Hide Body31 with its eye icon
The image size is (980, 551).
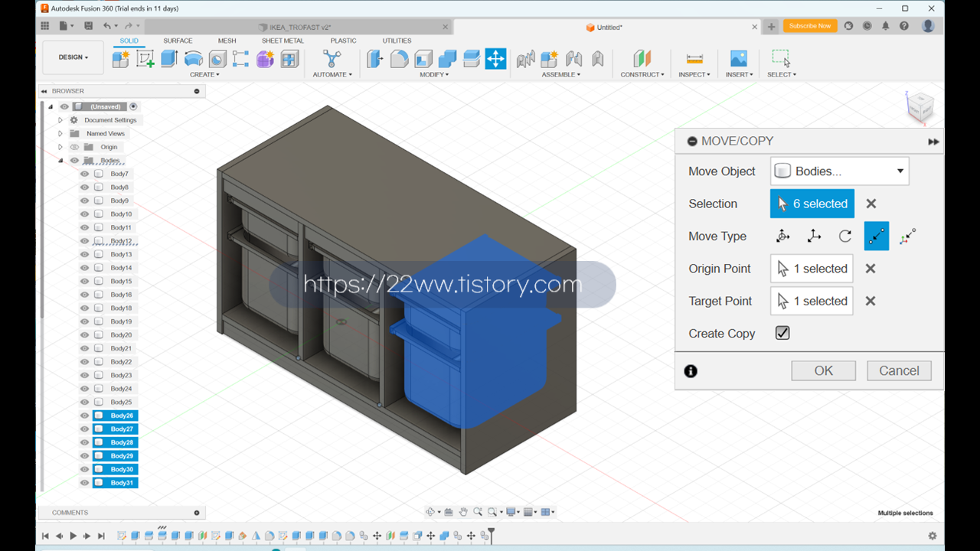[x=85, y=483]
